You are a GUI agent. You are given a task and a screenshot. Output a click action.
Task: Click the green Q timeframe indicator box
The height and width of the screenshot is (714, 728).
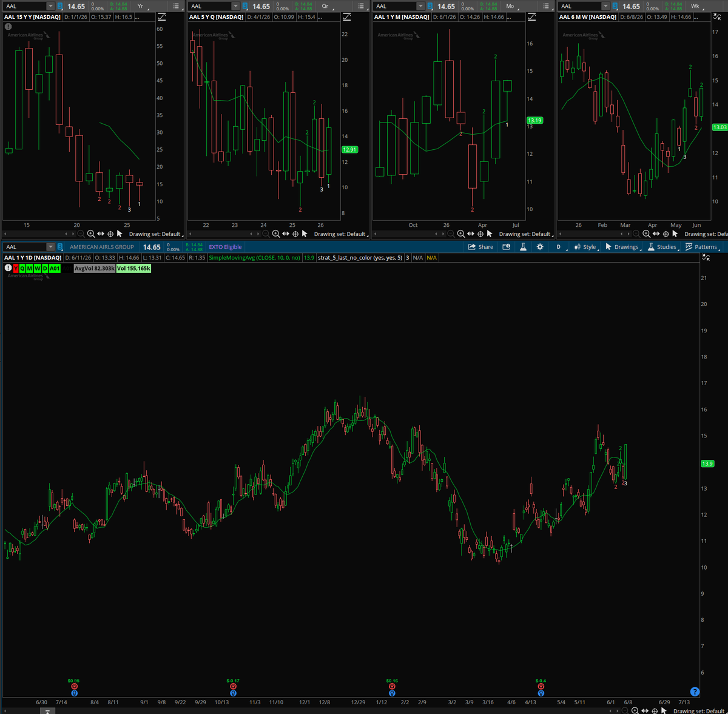22,268
